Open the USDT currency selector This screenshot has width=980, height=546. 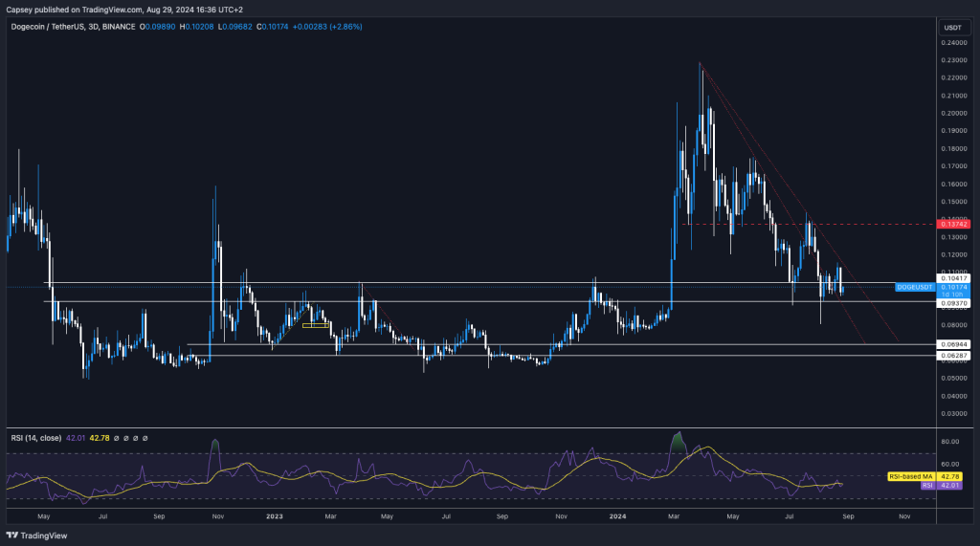point(951,28)
